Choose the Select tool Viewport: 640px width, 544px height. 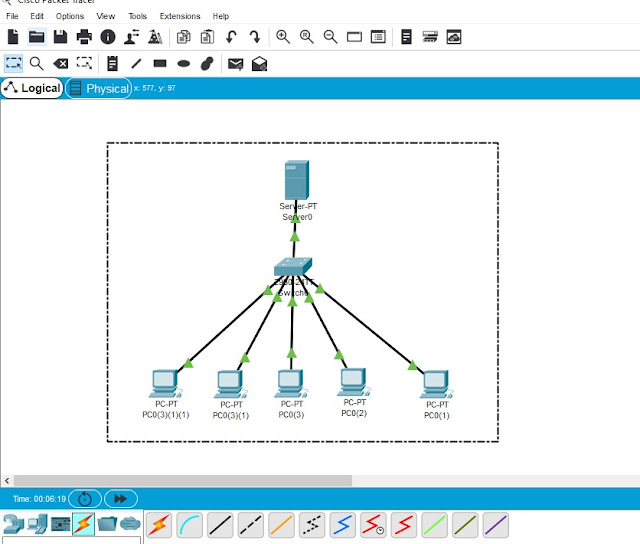(x=13, y=63)
